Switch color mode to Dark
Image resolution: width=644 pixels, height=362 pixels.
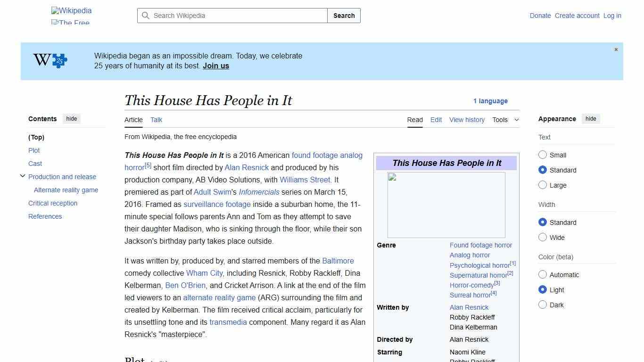tap(543, 304)
